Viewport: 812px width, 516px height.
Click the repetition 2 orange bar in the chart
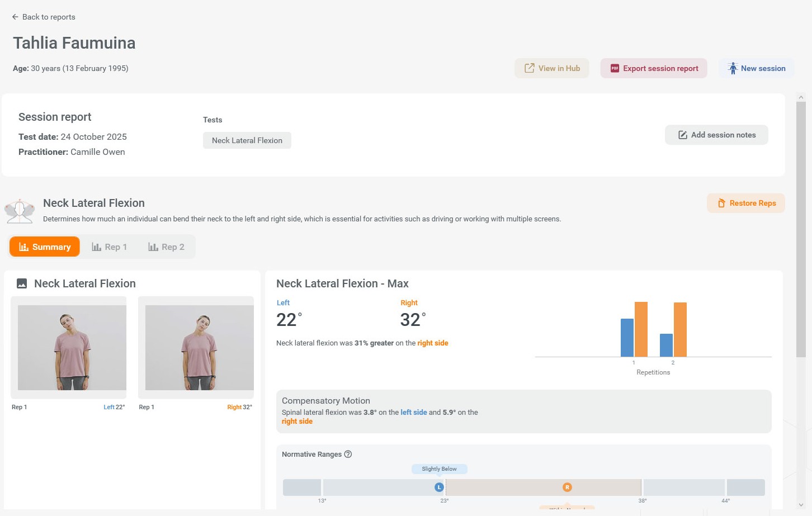pos(680,329)
